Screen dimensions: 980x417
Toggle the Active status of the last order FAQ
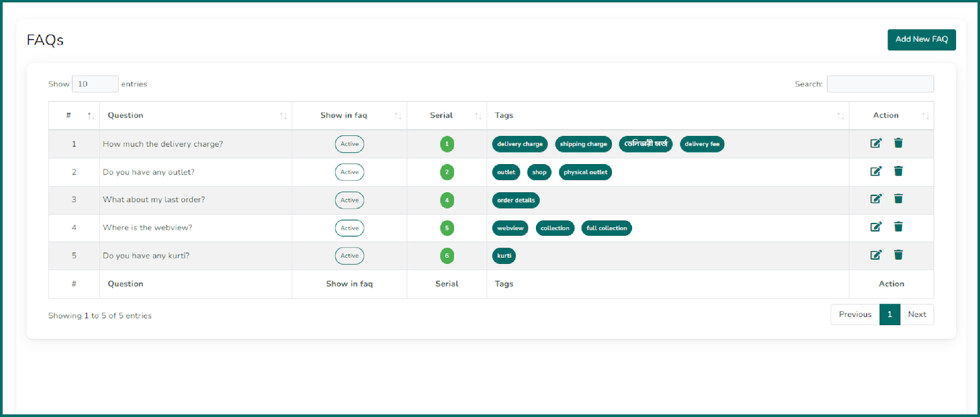point(349,200)
